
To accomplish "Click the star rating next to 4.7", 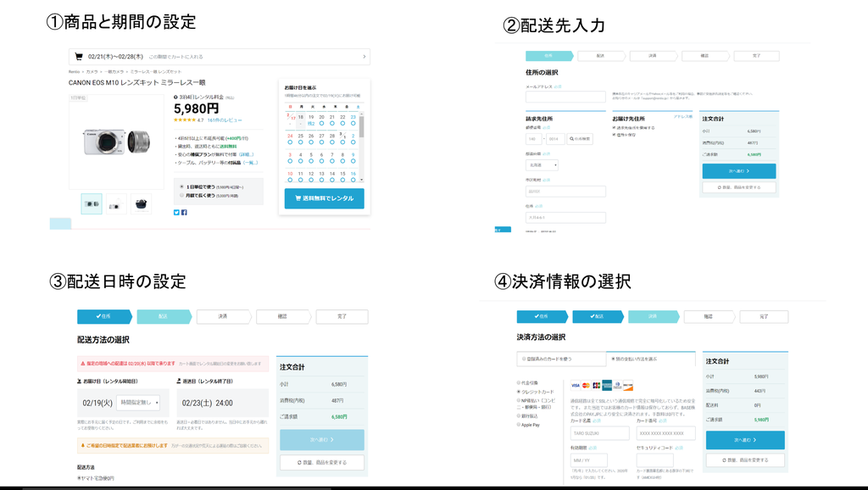I will (184, 120).
